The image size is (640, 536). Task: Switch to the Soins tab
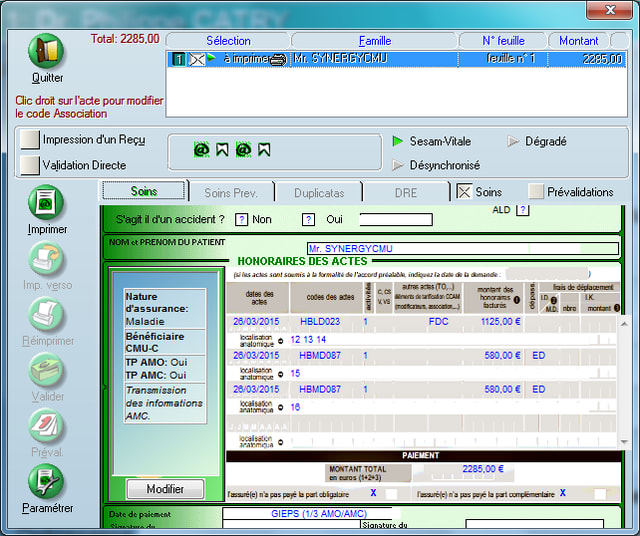(143, 191)
